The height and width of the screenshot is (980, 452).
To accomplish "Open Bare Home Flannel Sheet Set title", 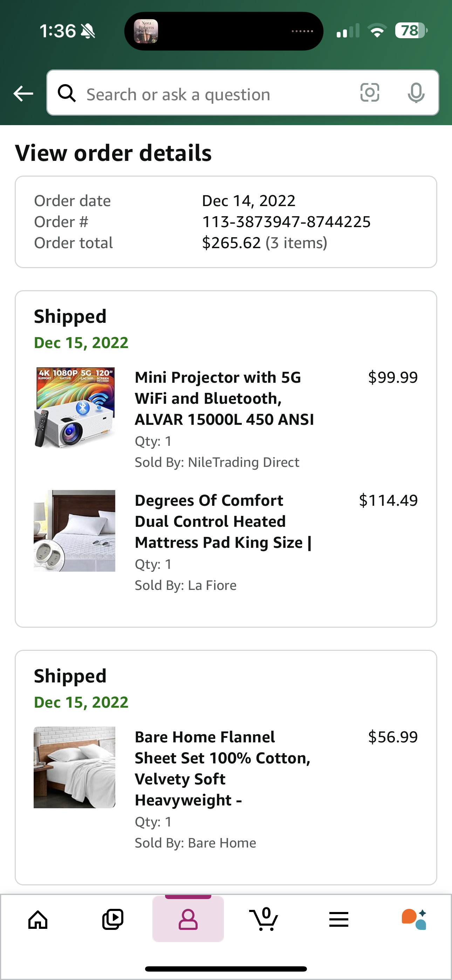I will [x=222, y=769].
